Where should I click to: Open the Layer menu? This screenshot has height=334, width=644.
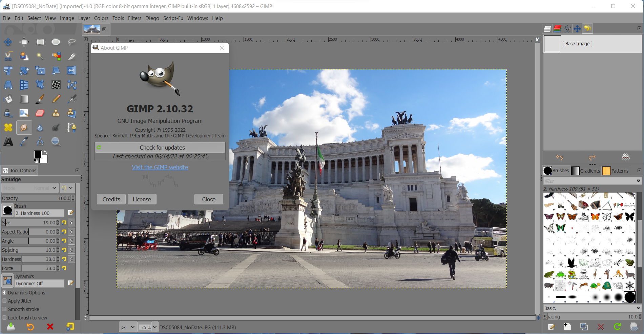[x=84, y=18]
